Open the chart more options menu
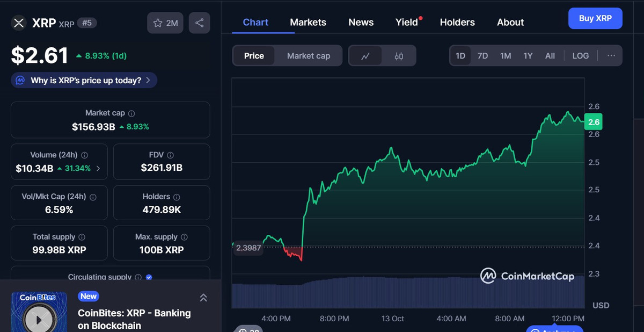 coord(611,56)
